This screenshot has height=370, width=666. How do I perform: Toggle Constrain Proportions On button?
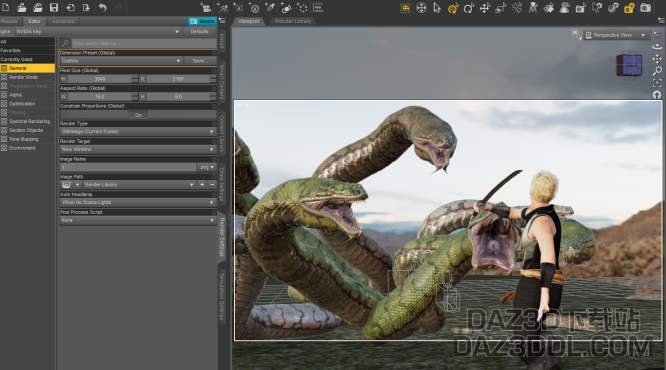[x=138, y=115]
